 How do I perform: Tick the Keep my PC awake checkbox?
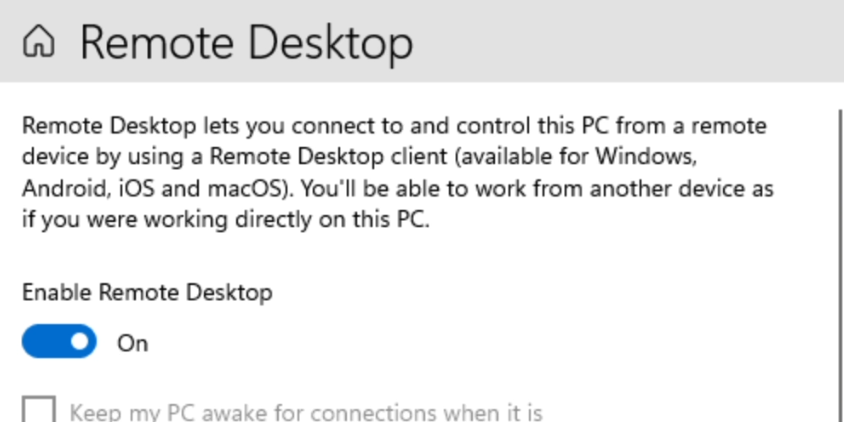tap(38, 409)
